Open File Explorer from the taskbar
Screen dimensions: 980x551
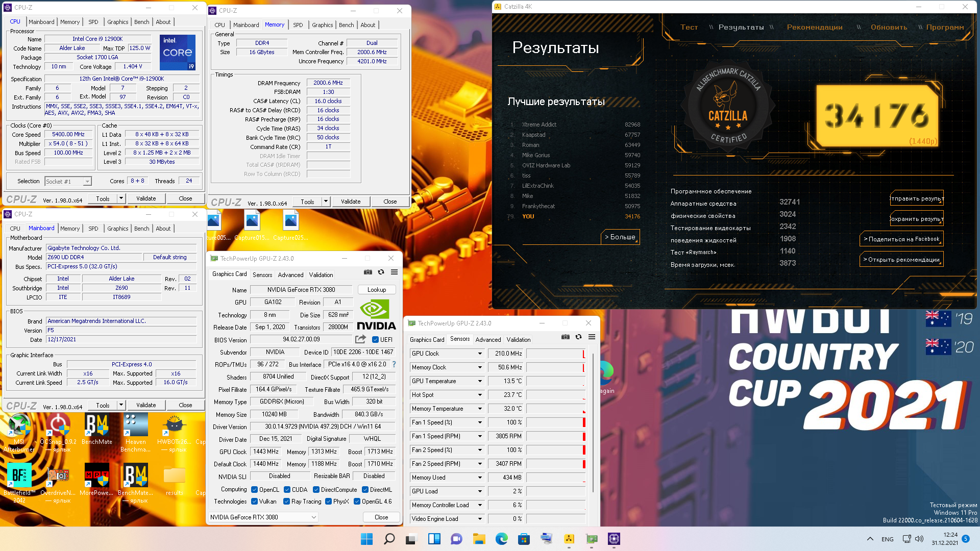[x=479, y=539]
